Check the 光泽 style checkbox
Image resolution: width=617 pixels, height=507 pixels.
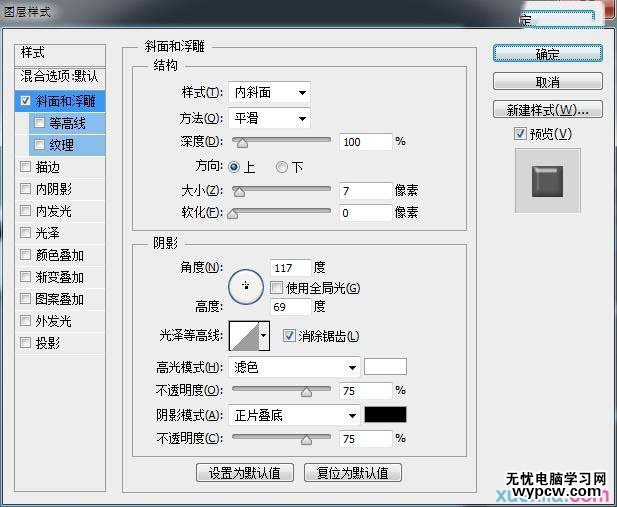click(x=25, y=233)
